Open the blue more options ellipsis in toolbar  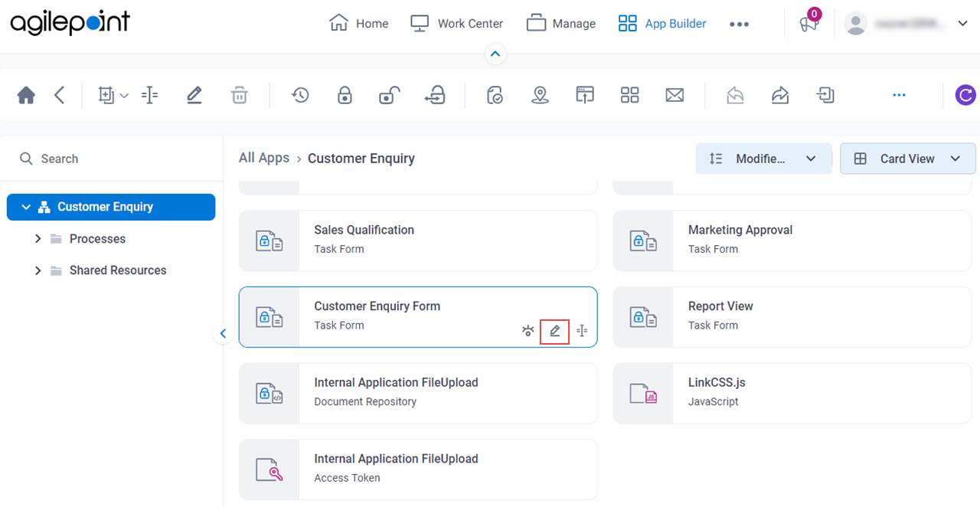pyautogui.click(x=899, y=95)
